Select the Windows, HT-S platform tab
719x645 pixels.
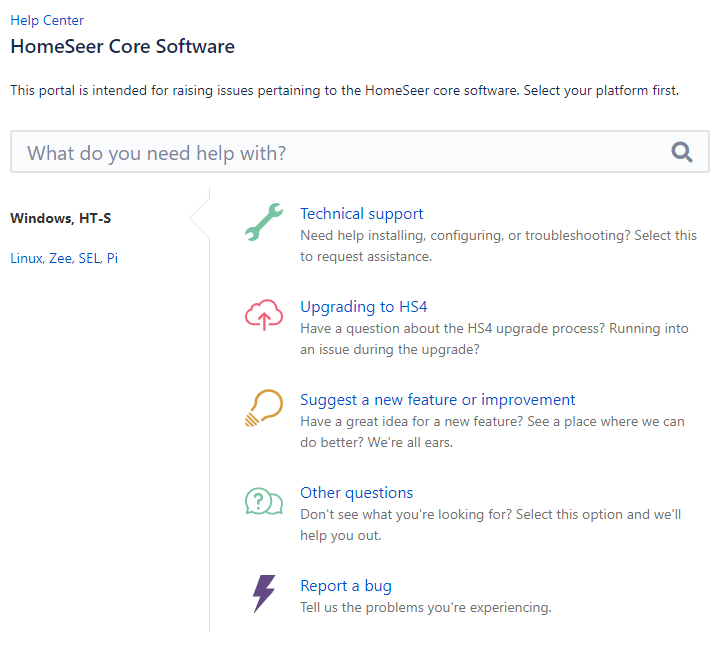(68, 218)
